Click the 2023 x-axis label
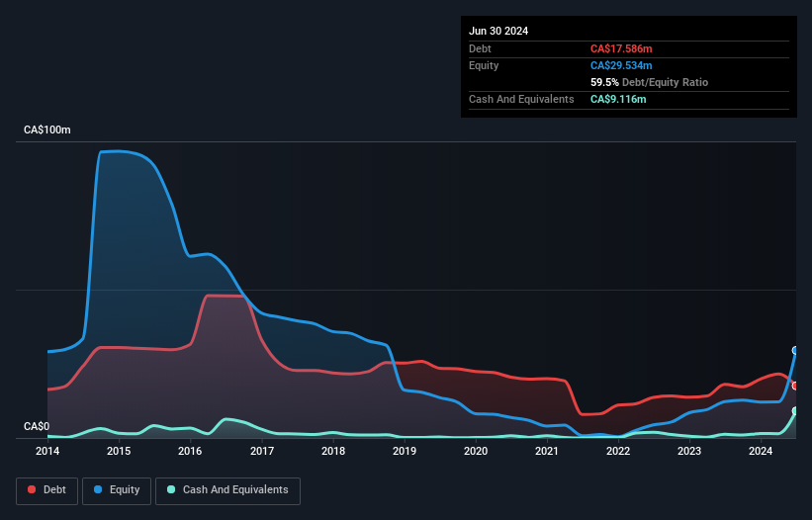812x520 pixels. coord(689,451)
